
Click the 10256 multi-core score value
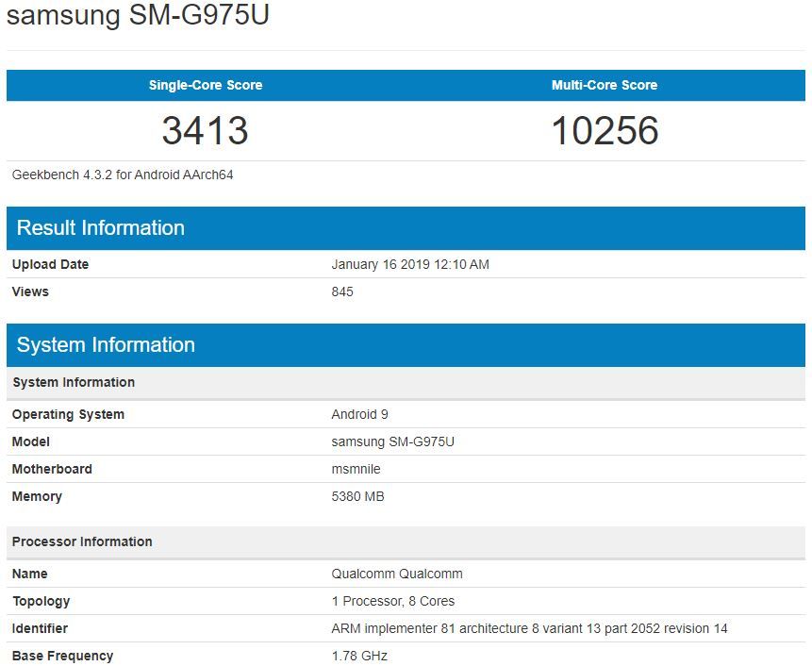click(605, 132)
